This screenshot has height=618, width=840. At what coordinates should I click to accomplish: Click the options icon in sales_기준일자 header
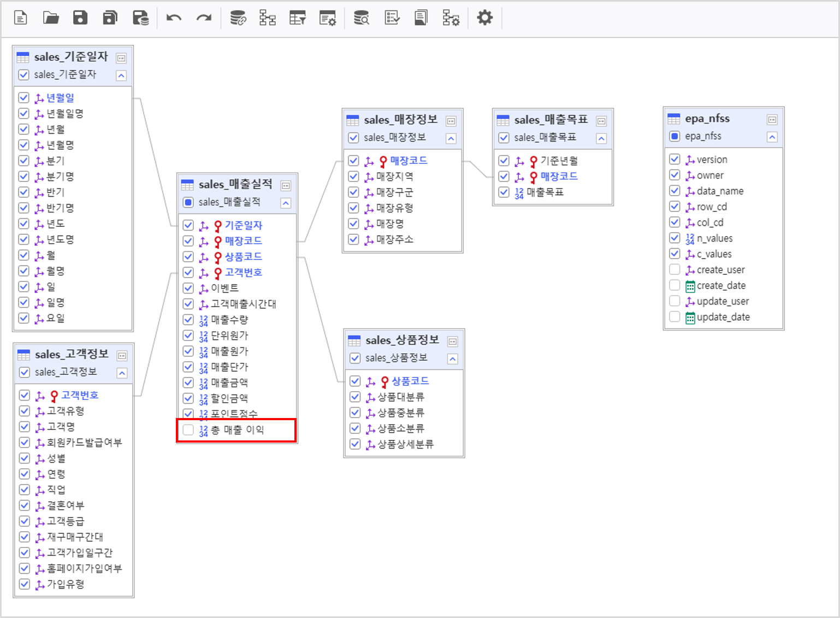tap(121, 58)
